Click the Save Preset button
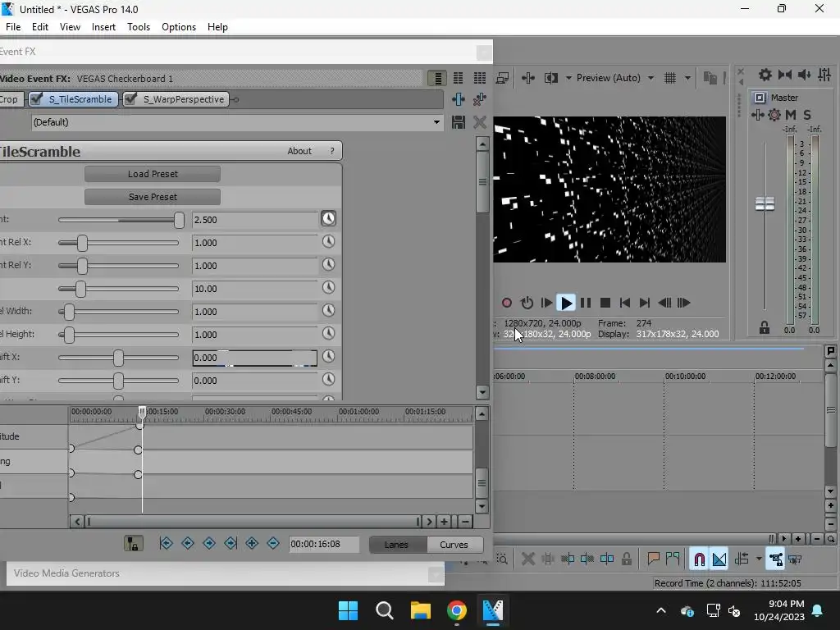The height and width of the screenshot is (630, 840). pos(153,197)
